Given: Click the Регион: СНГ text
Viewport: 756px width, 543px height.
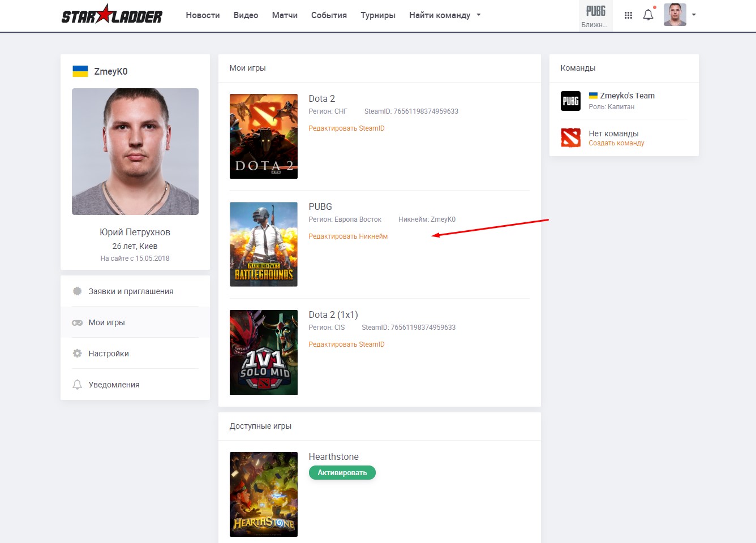Looking at the screenshot, I should pyautogui.click(x=328, y=111).
